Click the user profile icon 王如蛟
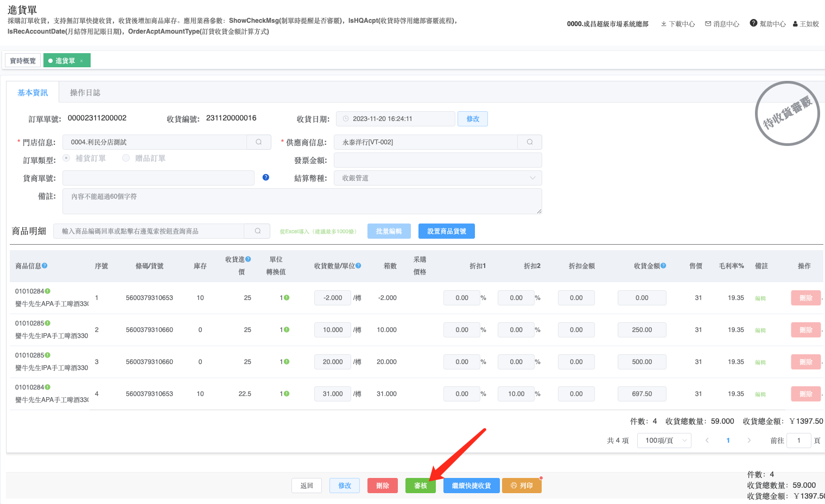825x504 pixels. (796, 24)
